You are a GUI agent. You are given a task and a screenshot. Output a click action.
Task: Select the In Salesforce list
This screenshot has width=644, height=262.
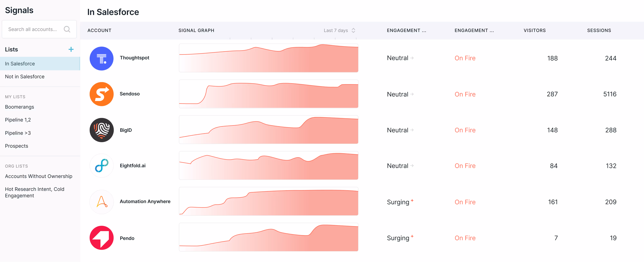point(20,64)
